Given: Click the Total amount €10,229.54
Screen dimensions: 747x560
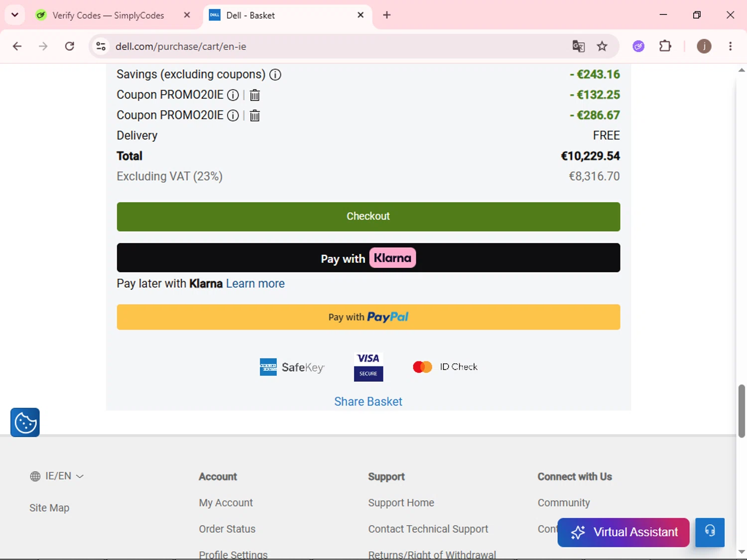Looking at the screenshot, I should point(590,156).
